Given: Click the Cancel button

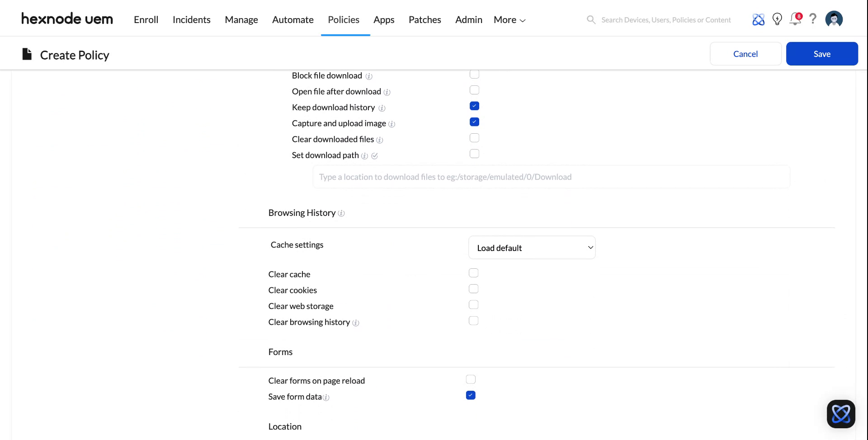Looking at the screenshot, I should tap(745, 54).
